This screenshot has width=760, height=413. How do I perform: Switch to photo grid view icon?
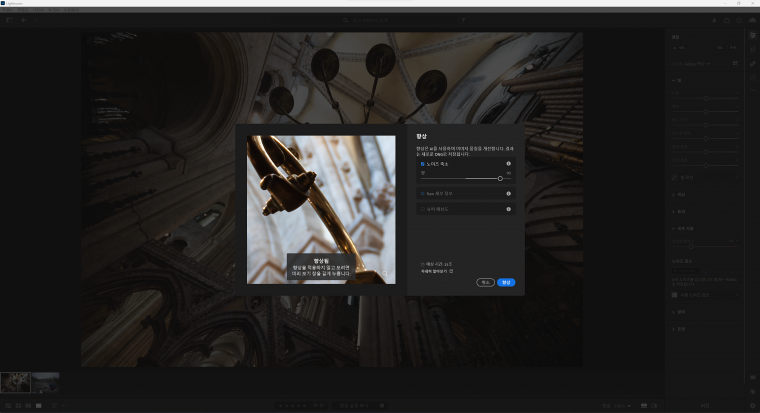point(9,405)
